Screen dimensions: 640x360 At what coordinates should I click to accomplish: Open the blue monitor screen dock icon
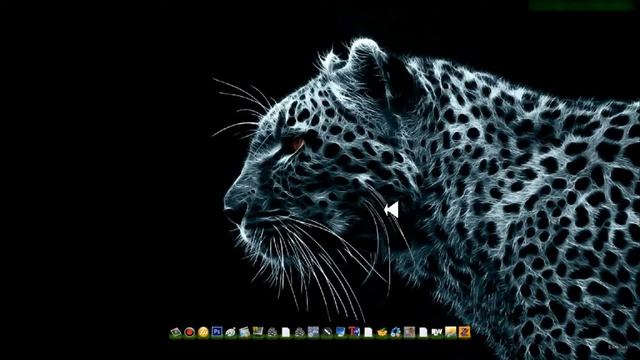(340, 332)
